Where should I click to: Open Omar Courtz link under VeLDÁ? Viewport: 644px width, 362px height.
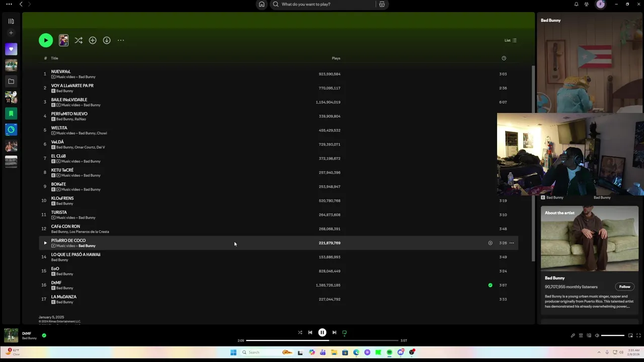pos(85,147)
